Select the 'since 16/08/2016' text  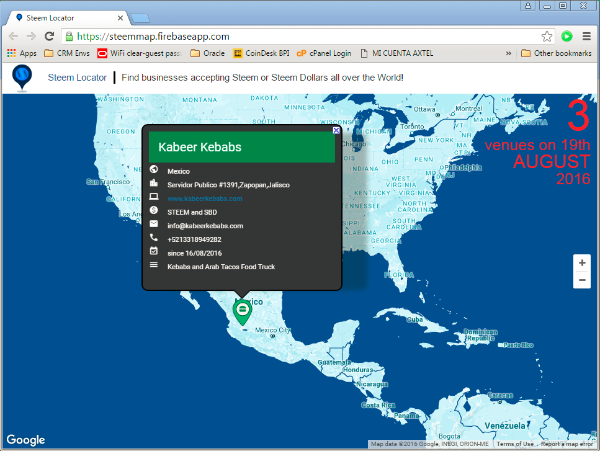click(194, 253)
